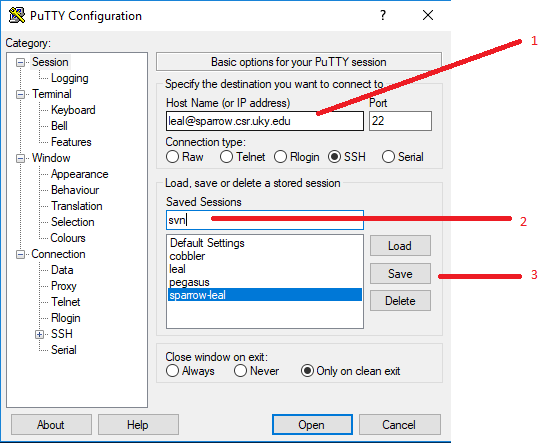Click the Load button
This screenshot has width=550, height=444.
tap(400, 246)
